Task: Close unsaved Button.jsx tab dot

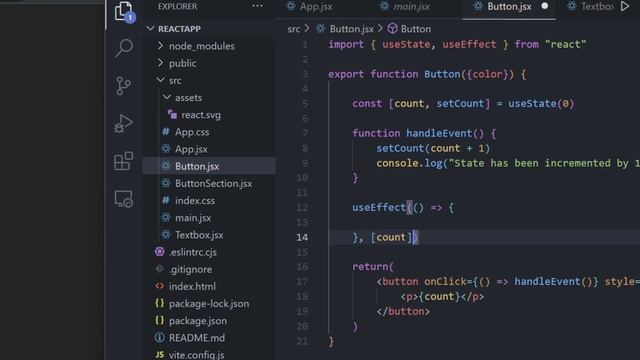Action: (544, 6)
